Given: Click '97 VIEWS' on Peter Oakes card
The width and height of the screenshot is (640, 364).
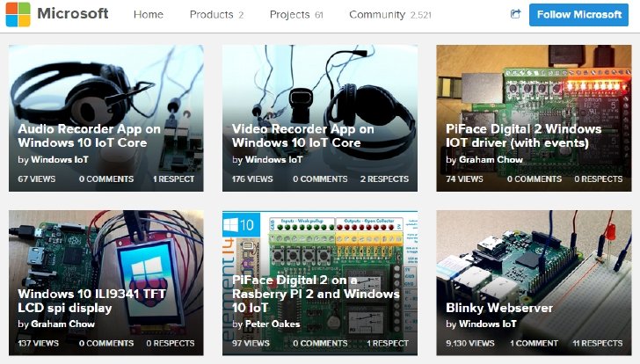Looking at the screenshot, I should pyautogui.click(x=251, y=343).
